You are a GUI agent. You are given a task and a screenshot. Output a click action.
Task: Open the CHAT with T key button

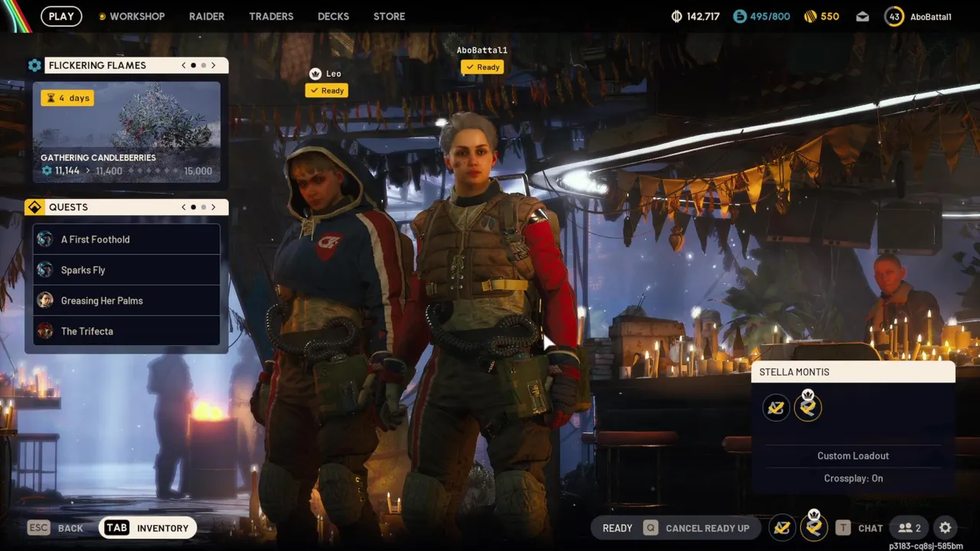pos(859,528)
